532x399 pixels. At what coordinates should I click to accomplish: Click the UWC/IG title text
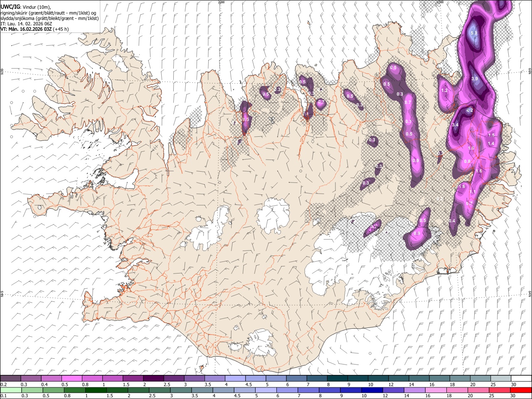point(10,7)
